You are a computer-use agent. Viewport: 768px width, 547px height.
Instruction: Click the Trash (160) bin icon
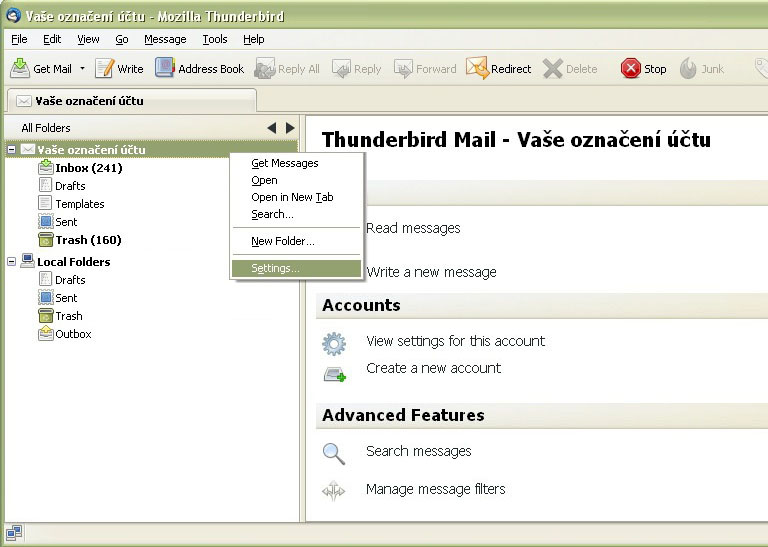46,239
